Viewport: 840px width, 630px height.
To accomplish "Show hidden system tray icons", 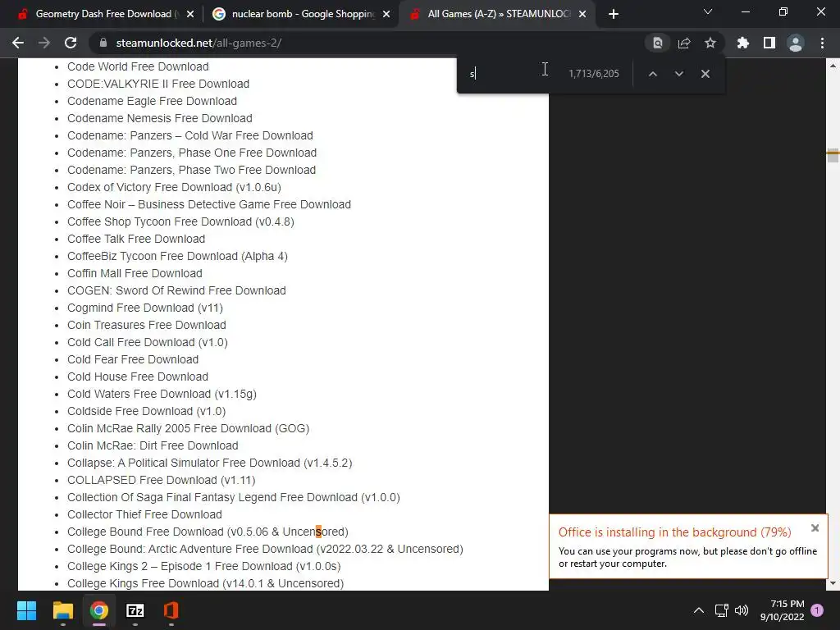I will (699, 610).
